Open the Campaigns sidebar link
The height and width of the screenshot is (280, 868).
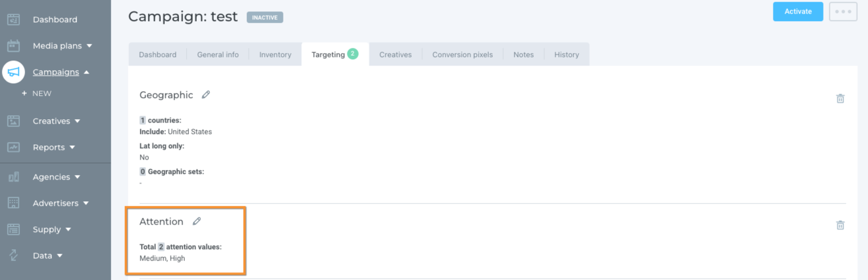(x=56, y=72)
